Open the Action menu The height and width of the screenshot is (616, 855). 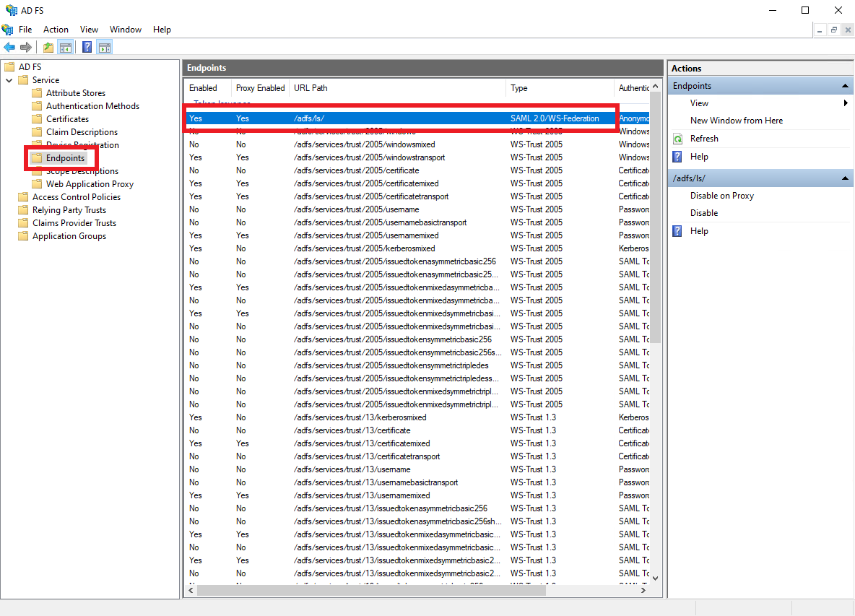56,29
